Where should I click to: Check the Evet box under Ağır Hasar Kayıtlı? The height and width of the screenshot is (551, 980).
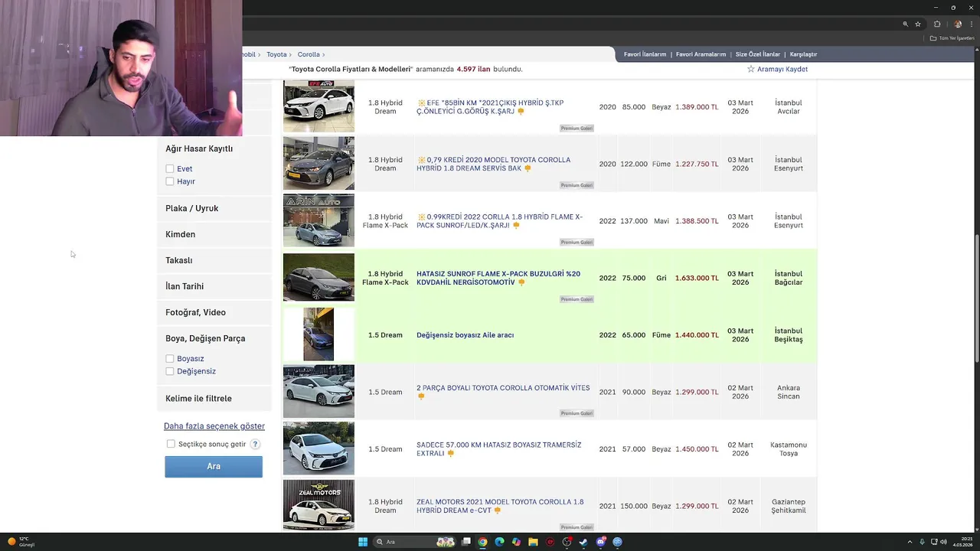click(x=170, y=168)
